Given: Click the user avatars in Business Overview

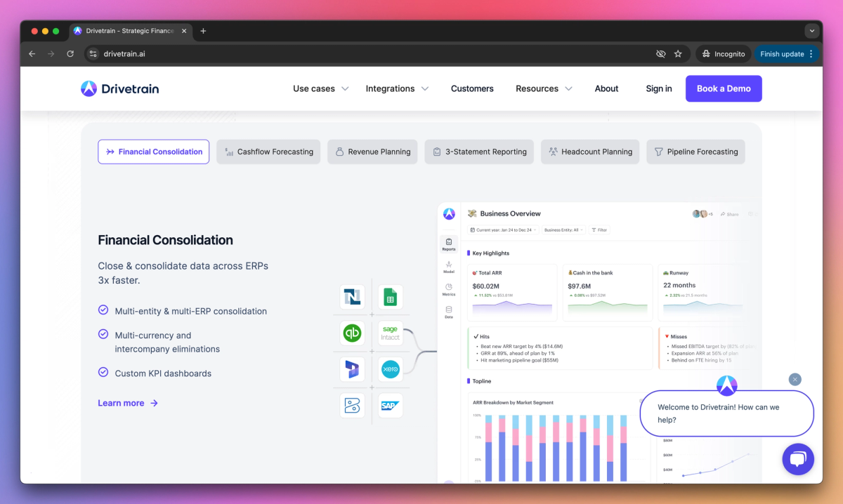Looking at the screenshot, I should (700, 213).
